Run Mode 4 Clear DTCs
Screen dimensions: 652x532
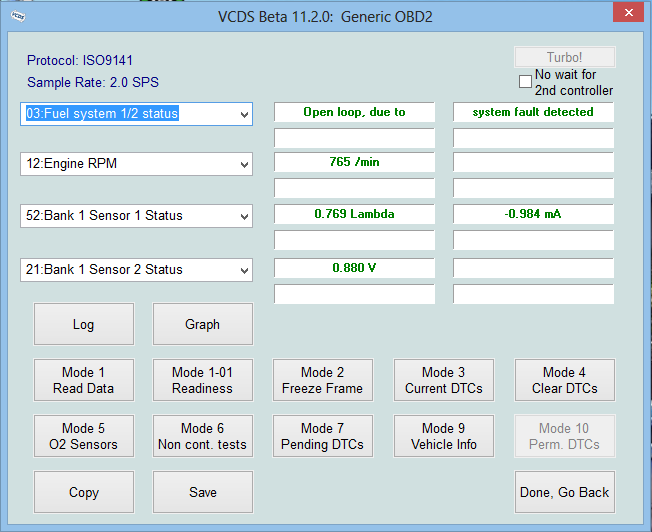tap(565, 380)
